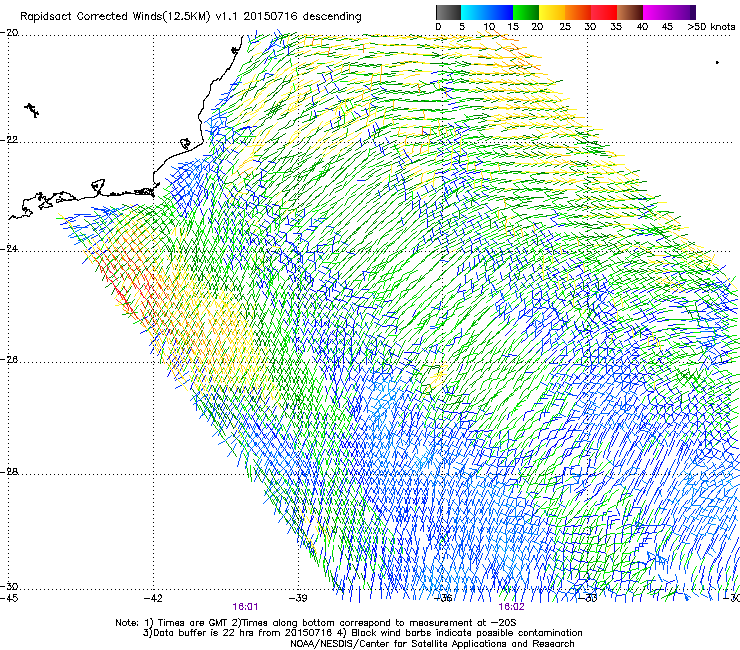This screenshot has width=740, height=650.
Task: Pick the red 30-35 knots legend segment
Action: pyautogui.click(x=604, y=12)
